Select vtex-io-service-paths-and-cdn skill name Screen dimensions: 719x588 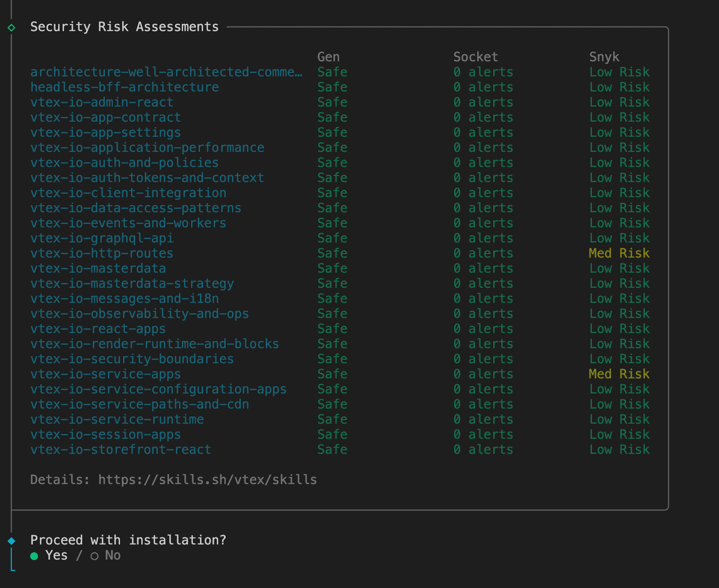(140, 404)
